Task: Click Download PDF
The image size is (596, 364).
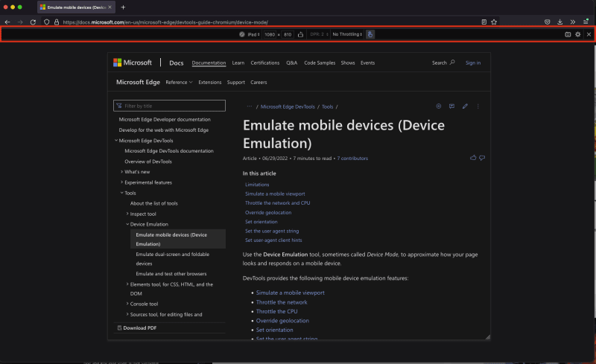Action: 137,328
